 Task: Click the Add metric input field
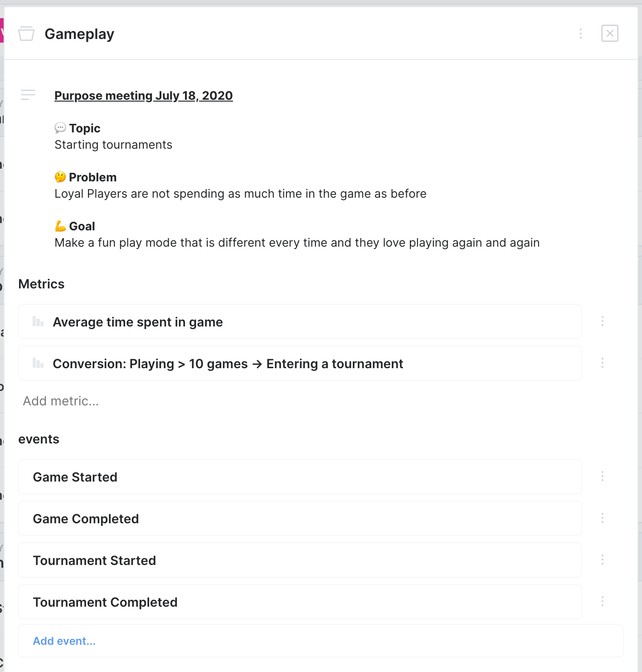(x=61, y=401)
